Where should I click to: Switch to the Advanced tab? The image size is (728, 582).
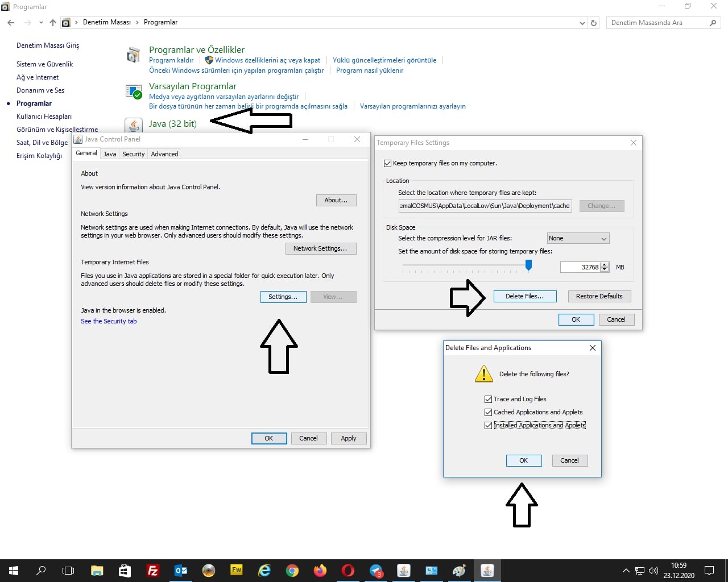click(x=164, y=154)
